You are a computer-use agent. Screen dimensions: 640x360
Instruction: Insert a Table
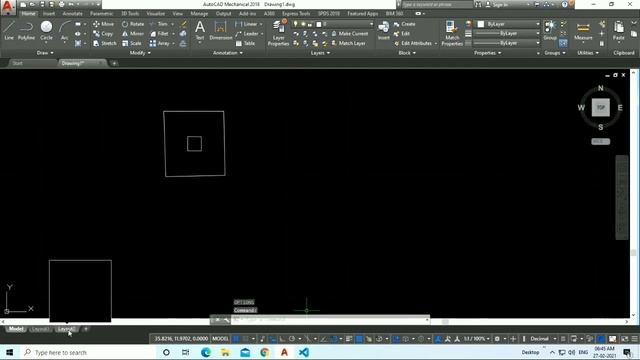point(245,43)
